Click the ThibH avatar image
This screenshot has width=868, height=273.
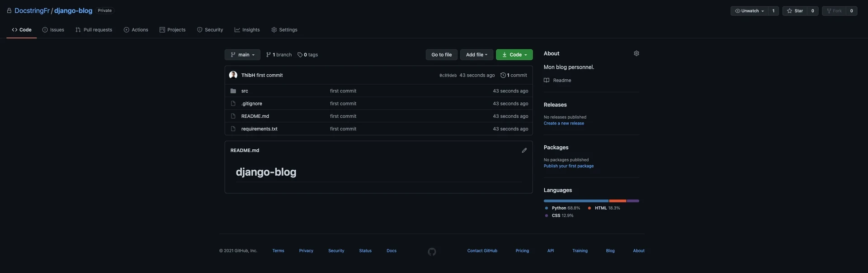[233, 75]
